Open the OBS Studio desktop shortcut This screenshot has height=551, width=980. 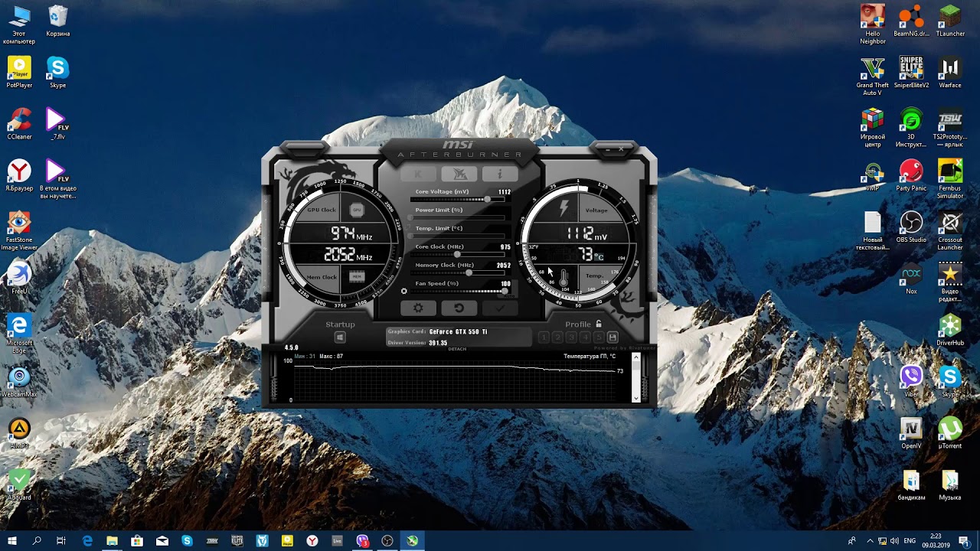pos(911,227)
